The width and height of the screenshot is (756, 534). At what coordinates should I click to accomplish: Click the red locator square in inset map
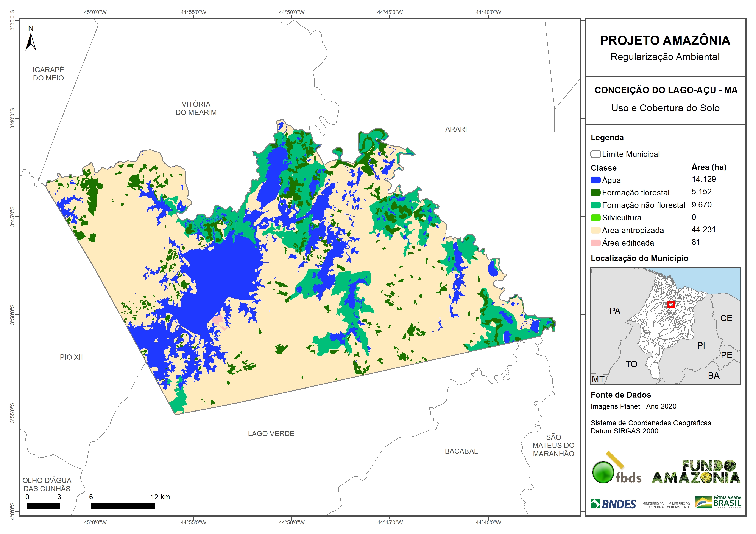pos(671,304)
